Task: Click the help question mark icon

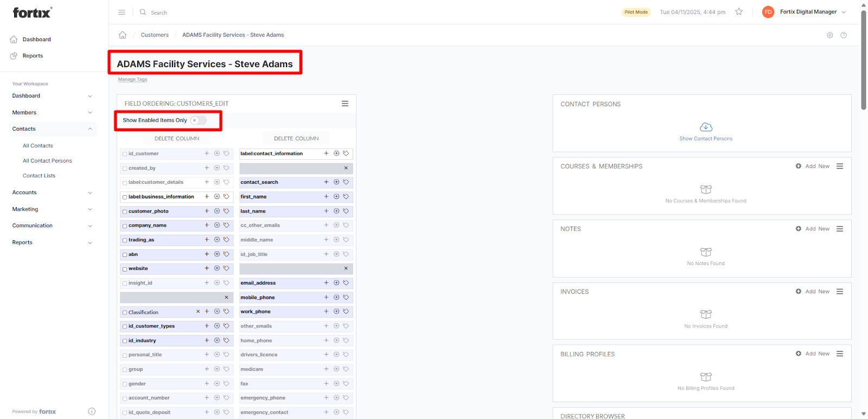Action: [x=843, y=35]
